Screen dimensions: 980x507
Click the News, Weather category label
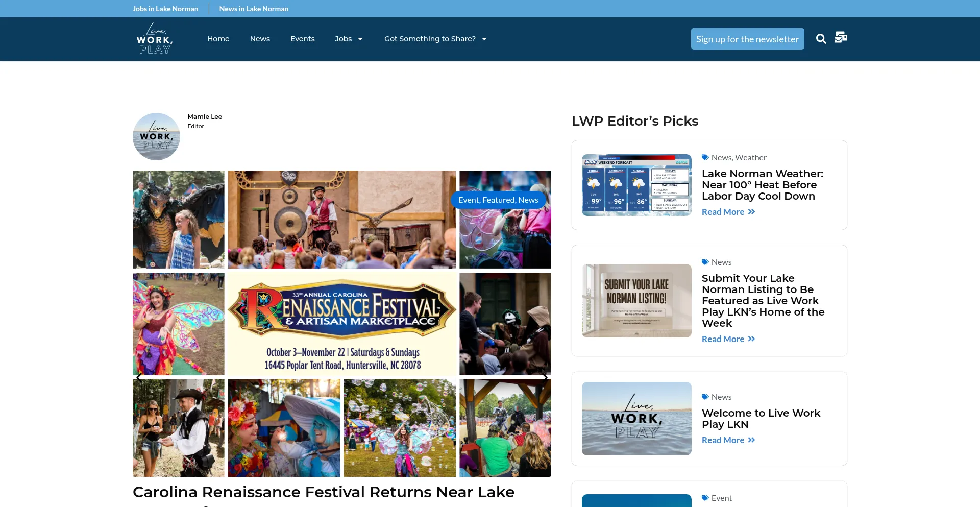click(x=739, y=157)
